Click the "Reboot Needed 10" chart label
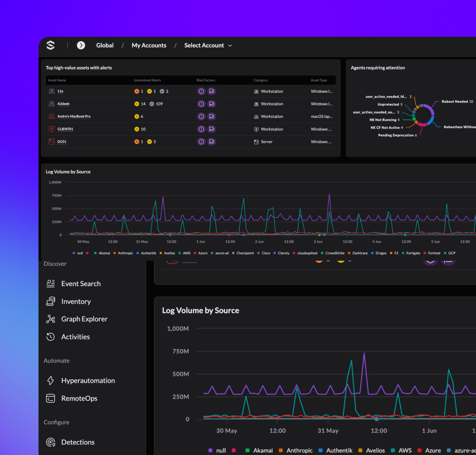 pyautogui.click(x=457, y=102)
